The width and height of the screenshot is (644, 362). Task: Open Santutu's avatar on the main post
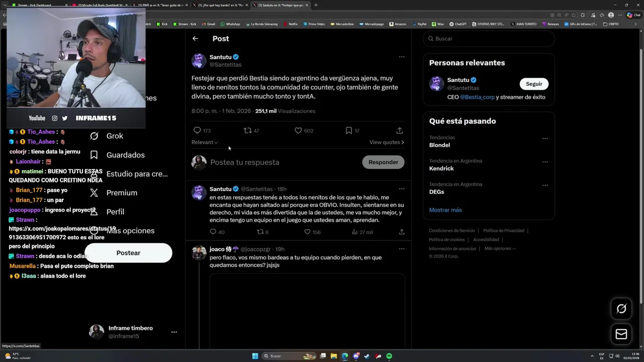pyautogui.click(x=199, y=60)
